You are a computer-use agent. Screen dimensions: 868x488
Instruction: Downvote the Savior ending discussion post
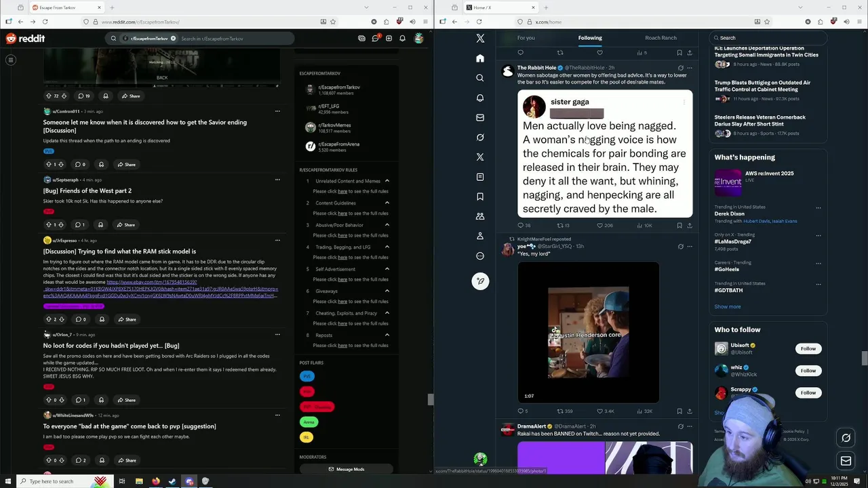61,165
